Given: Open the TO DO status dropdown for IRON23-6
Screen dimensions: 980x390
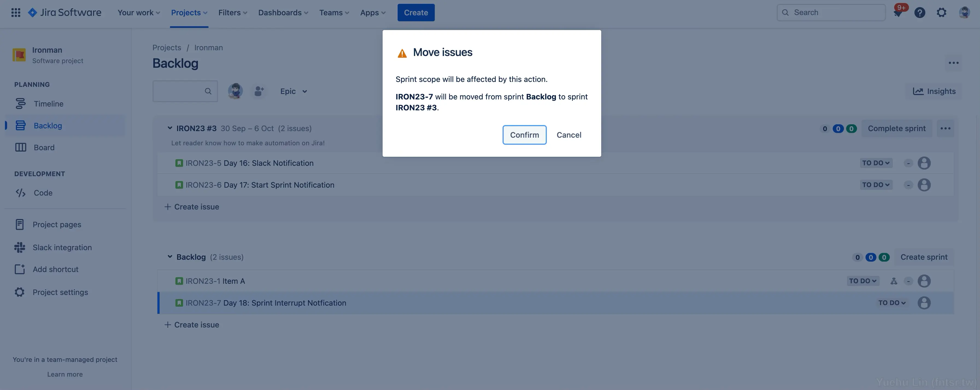Looking at the screenshot, I should pos(876,185).
